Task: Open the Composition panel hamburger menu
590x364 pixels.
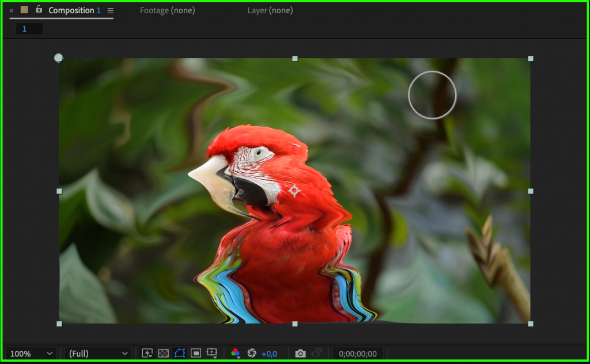Action: pyautogui.click(x=110, y=10)
